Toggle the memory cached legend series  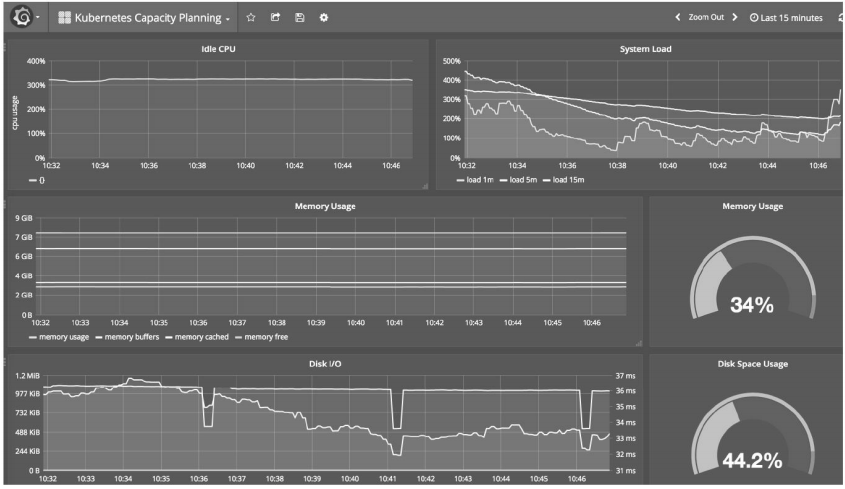point(197,338)
